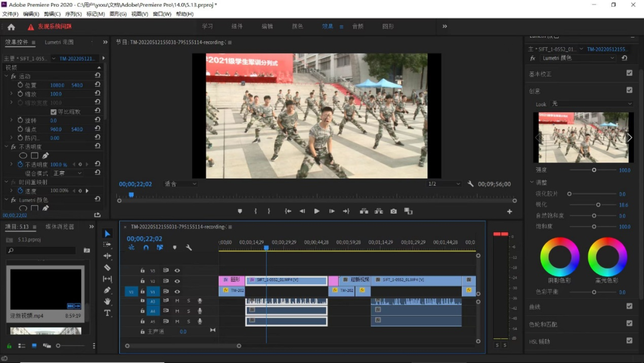The image size is (644, 363).
Task: Choose the Type (T) tool
Action: tap(107, 313)
